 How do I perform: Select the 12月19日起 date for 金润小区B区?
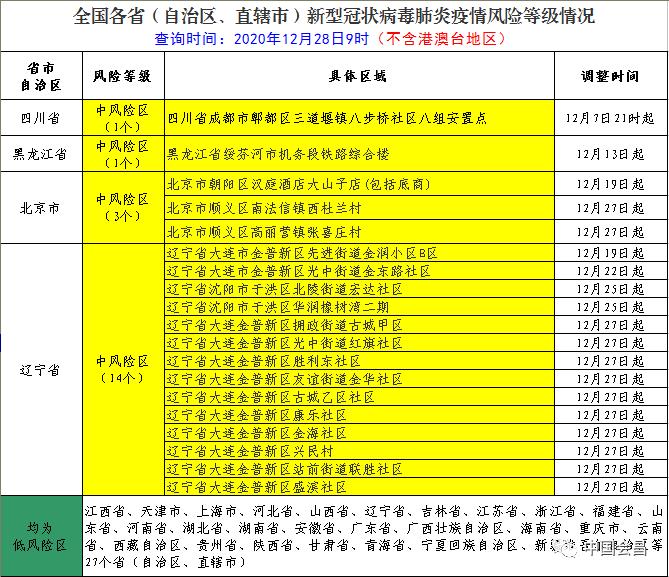click(610, 253)
